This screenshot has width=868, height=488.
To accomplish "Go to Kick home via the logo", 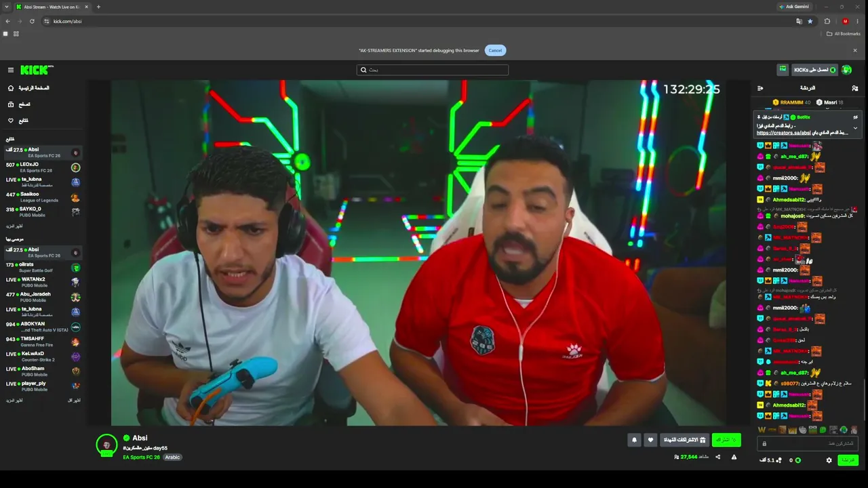I will (x=37, y=70).
